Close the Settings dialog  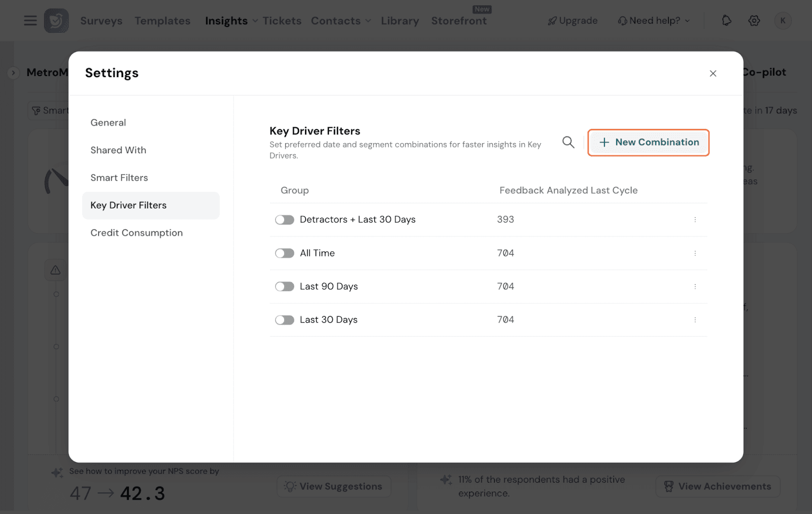713,74
